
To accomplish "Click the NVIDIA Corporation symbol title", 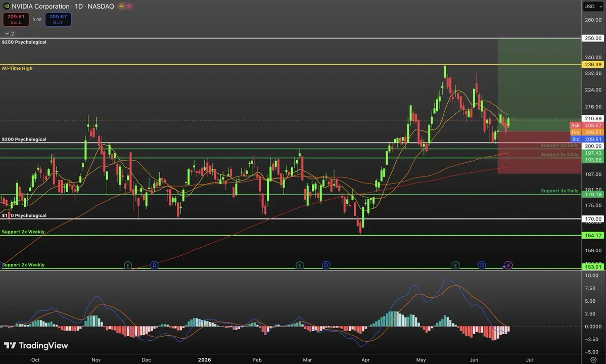I will tap(40, 6).
